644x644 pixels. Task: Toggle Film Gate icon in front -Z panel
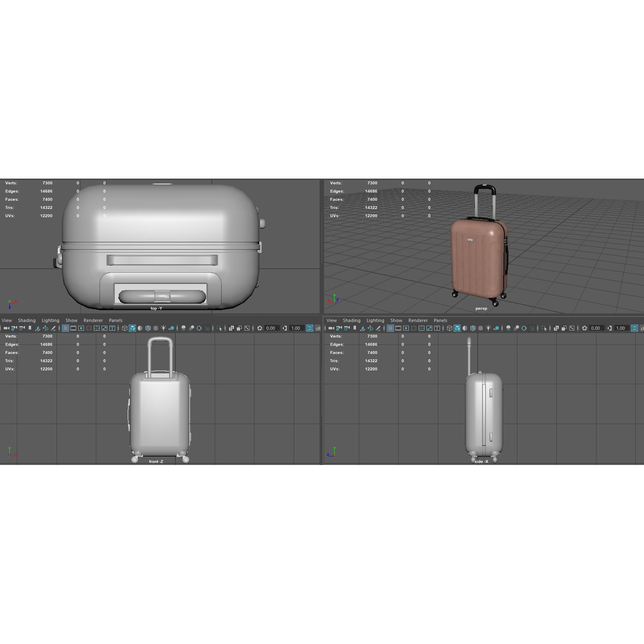(x=73, y=328)
